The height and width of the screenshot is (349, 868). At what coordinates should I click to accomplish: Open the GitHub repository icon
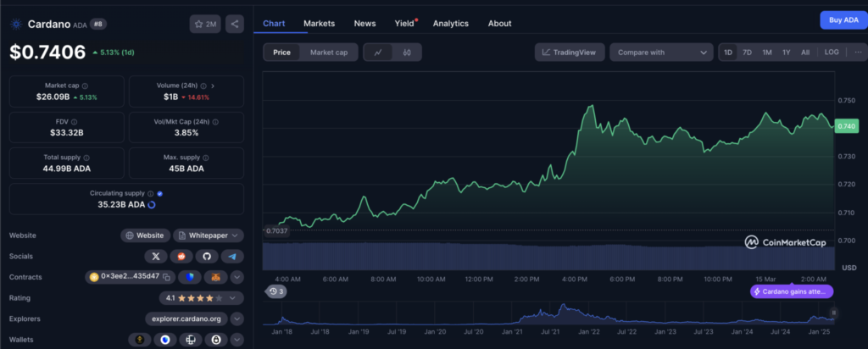[206, 256]
